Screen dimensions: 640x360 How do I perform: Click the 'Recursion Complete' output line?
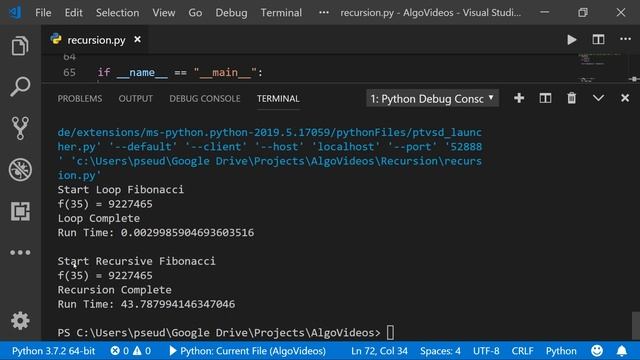click(x=115, y=290)
